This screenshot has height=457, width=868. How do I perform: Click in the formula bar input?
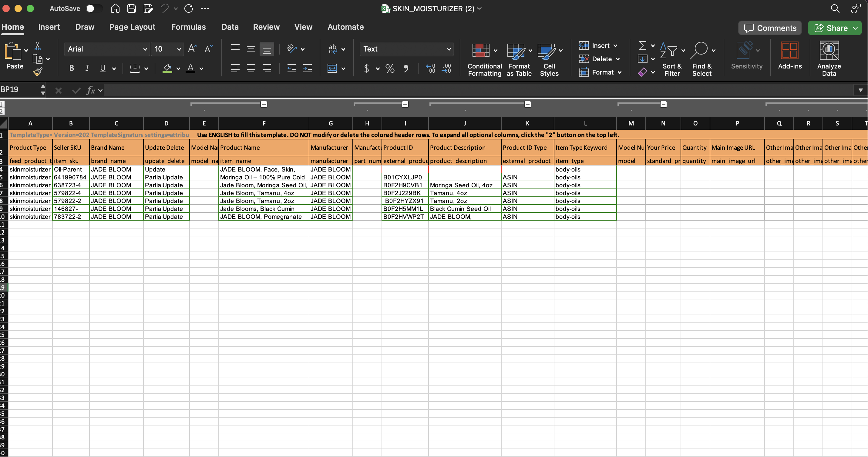pos(479,90)
